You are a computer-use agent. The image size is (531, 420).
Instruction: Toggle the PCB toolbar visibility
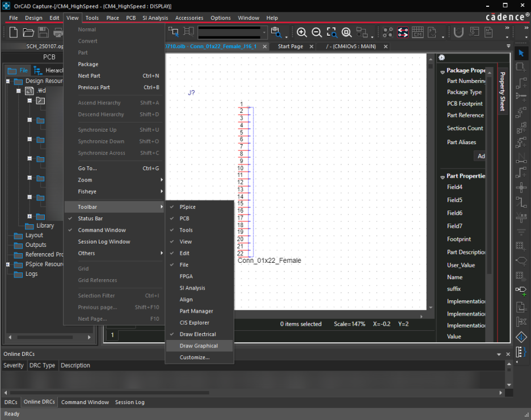tap(199, 219)
